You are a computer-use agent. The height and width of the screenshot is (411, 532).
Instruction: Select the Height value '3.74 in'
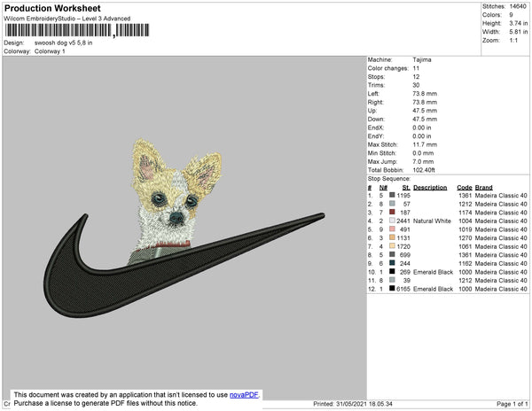[519, 23]
